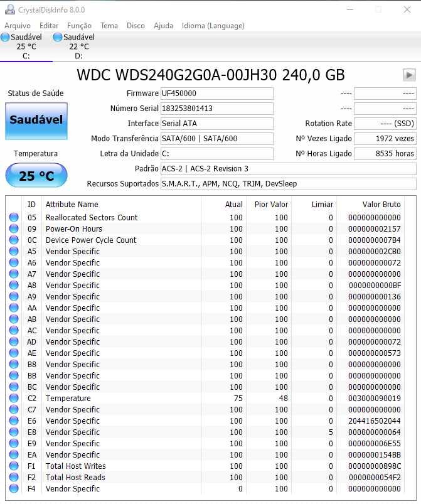Click status icon of attribute AD
This screenshot has width=421, height=504.
[14, 341]
